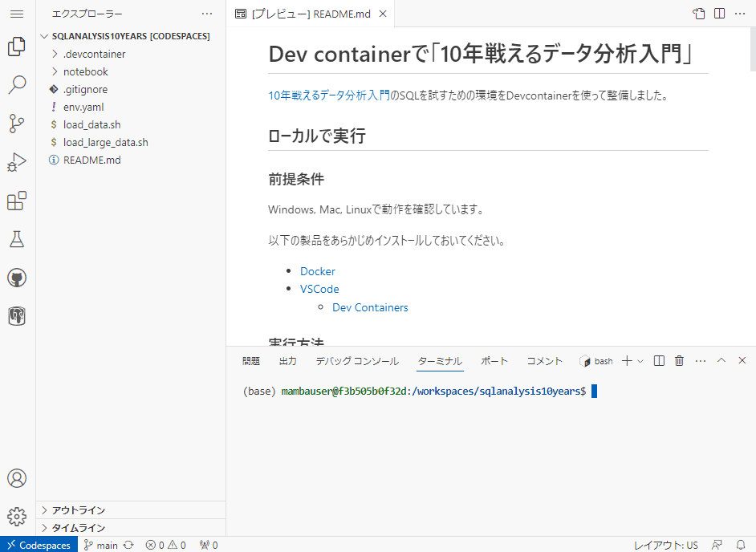
Task: Open Run and Debug view
Action: 17,162
